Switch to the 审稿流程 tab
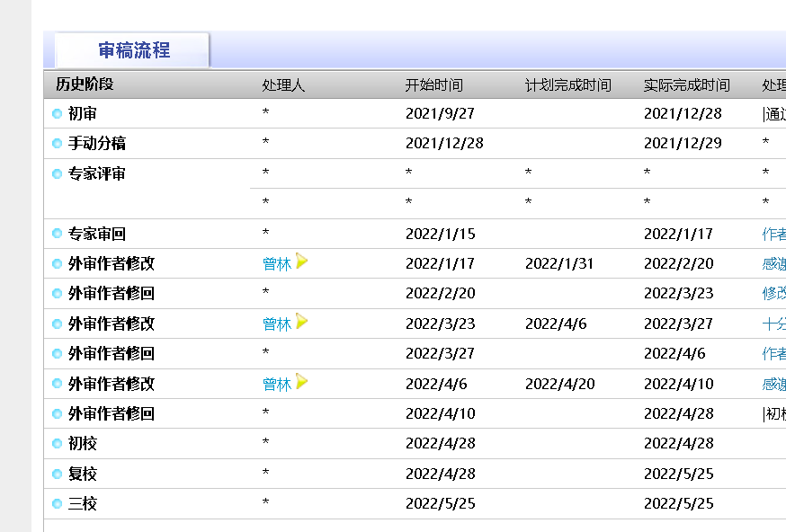 click(133, 50)
